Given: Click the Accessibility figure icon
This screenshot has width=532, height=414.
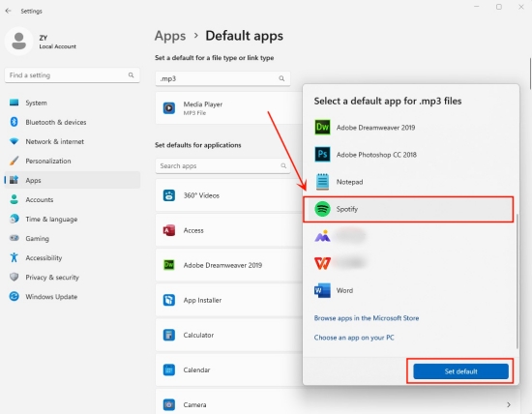Looking at the screenshot, I should pos(14,257).
